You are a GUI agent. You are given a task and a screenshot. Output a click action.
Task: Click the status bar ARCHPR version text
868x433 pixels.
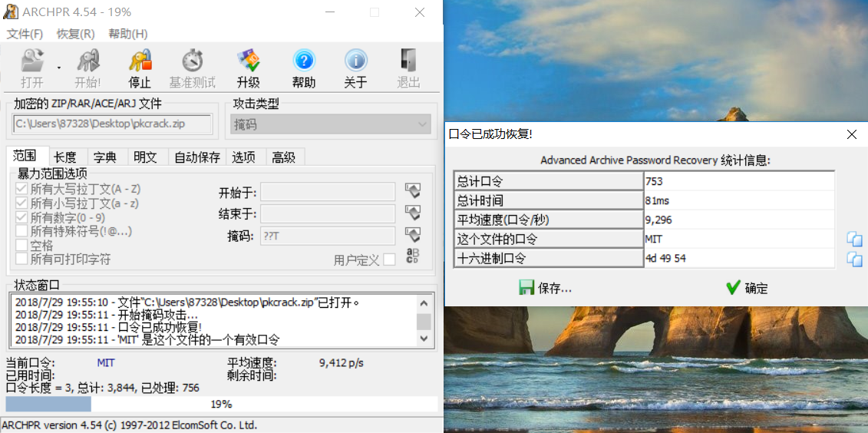click(130, 425)
